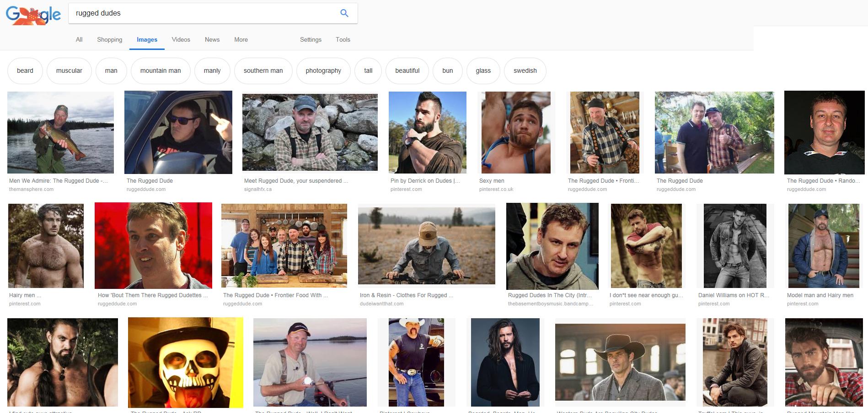View the black-and-white denim jacket thumbnail
Viewport: 868px width, 413px height.
pyautogui.click(x=735, y=245)
